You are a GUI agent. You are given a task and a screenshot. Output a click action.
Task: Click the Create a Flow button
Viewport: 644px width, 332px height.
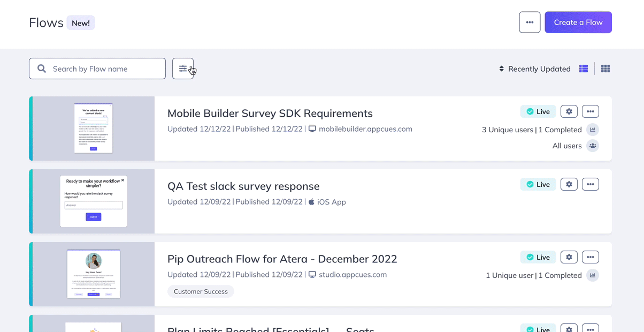point(578,22)
